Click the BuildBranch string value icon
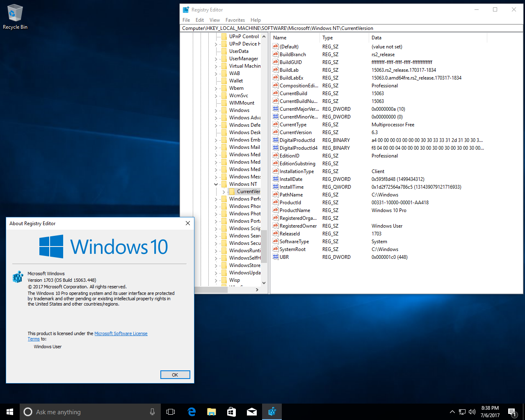525x420 pixels. pos(276,55)
